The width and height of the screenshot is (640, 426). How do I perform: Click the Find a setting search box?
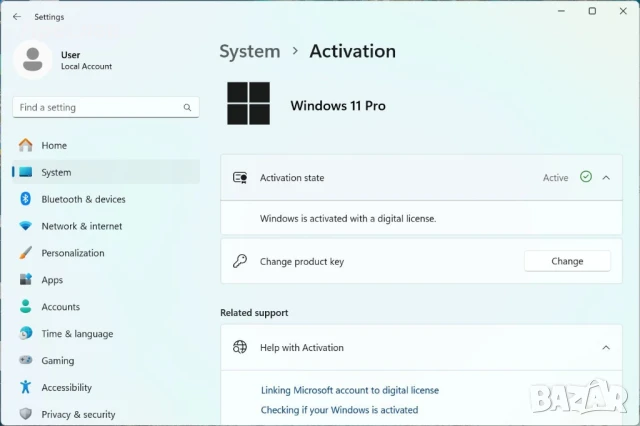[100, 107]
